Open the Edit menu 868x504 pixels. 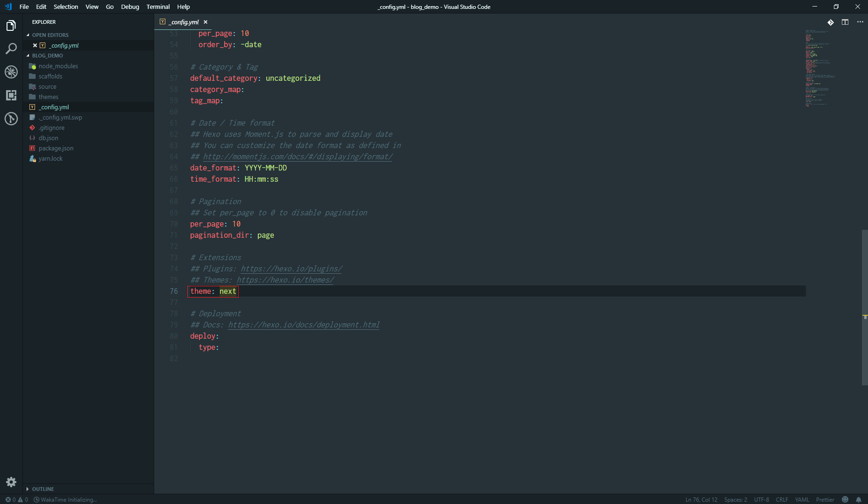coord(41,7)
